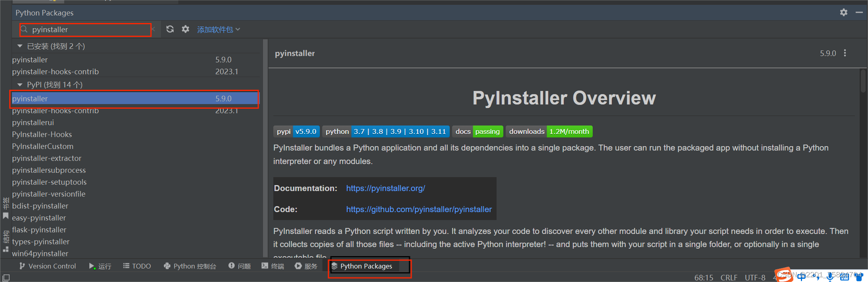Click the PyInstaller Overview heading

(564, 98)
